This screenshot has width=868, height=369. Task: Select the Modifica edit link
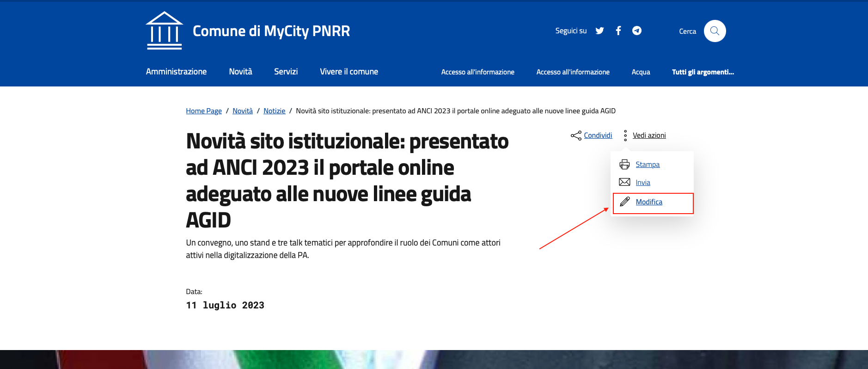[649, 202]
